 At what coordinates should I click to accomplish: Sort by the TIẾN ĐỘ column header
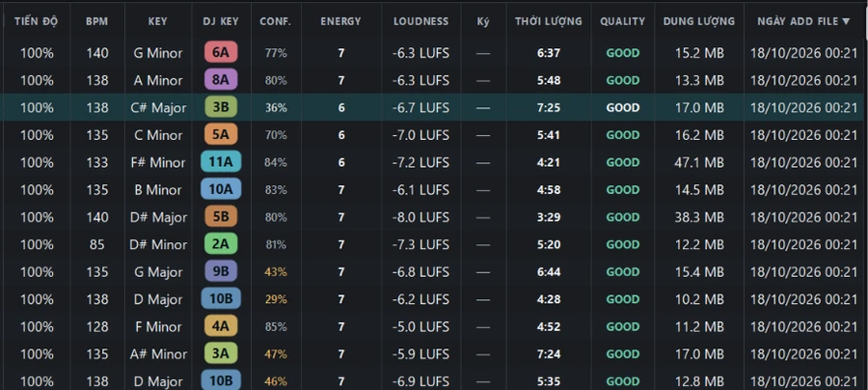click(x=36, y=21)
